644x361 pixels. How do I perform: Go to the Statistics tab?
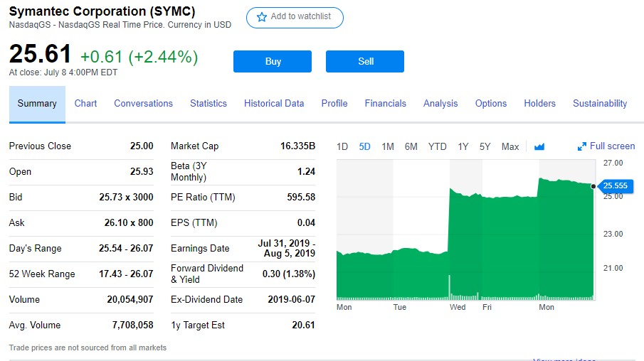[208, 103]
